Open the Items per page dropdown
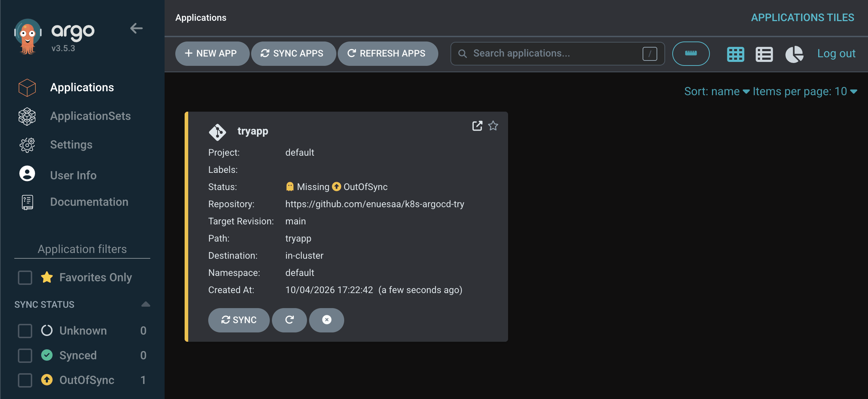The width and height of the screenshot is (868, 399). 805,92
